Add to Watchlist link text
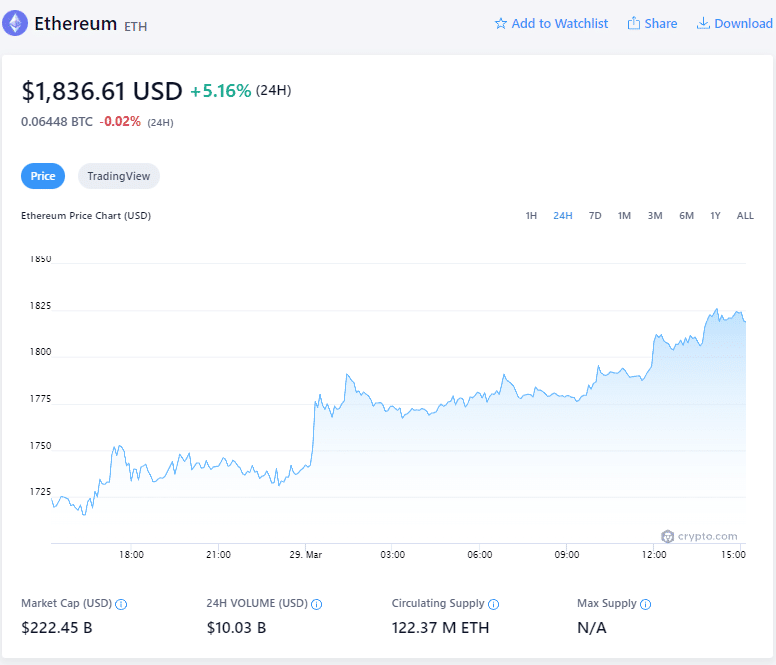Screen dimensions: 776x665 tap(560, 24)
